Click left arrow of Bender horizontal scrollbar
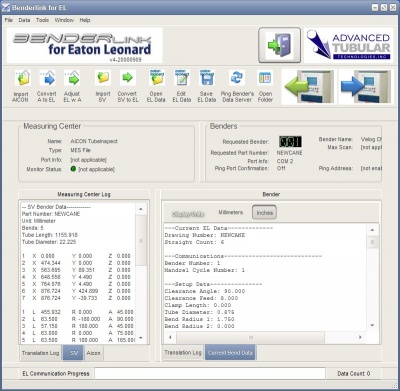The image size is (400, 391). click(x=170, y=337)
